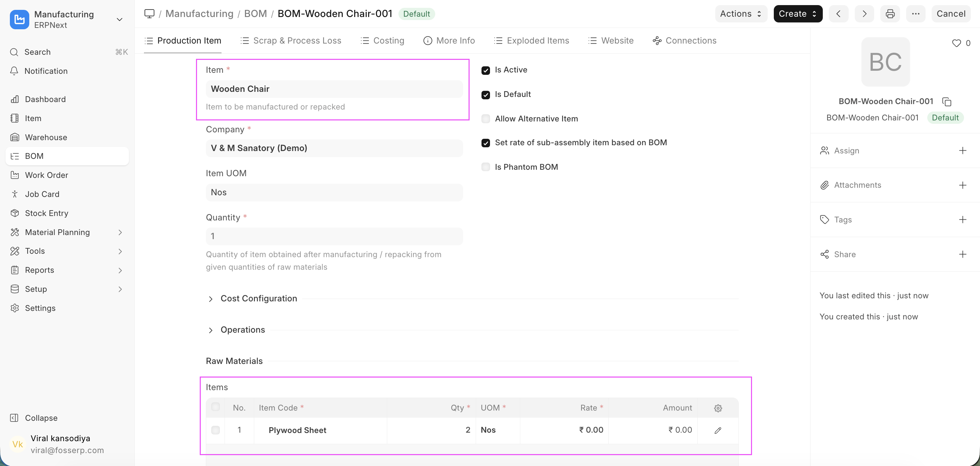Expand the Operations section
This screenshot has height=466, width=980.
[x=242, y=330]
